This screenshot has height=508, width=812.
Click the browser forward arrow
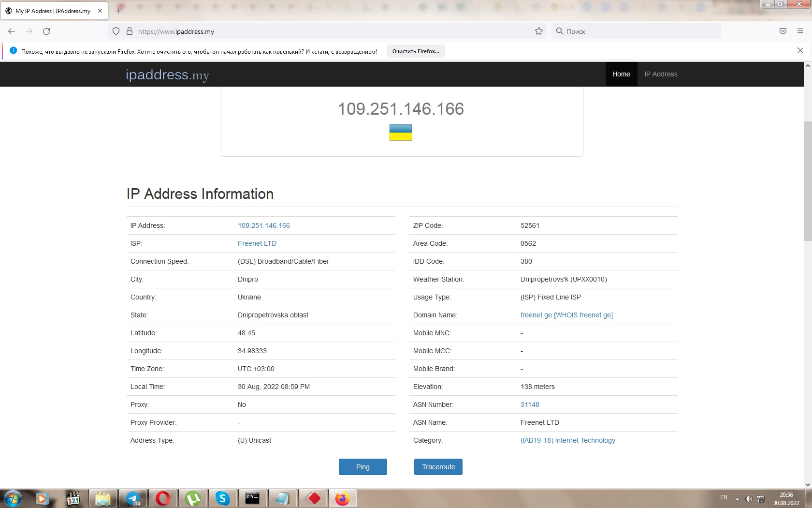click(x=29, y=31)
